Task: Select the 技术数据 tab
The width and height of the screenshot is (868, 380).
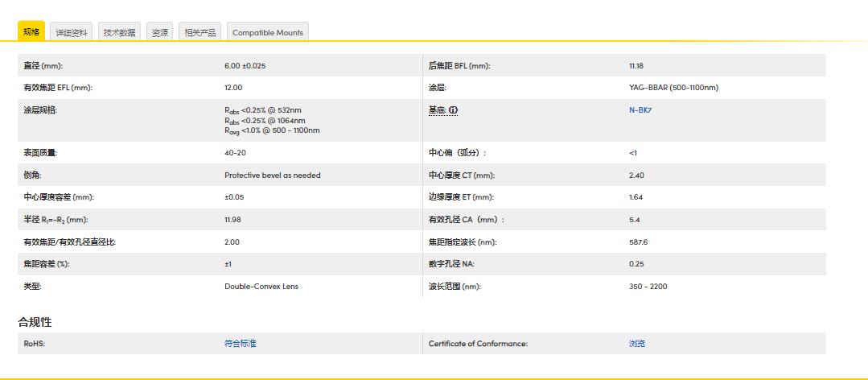Action: [119, 33]
